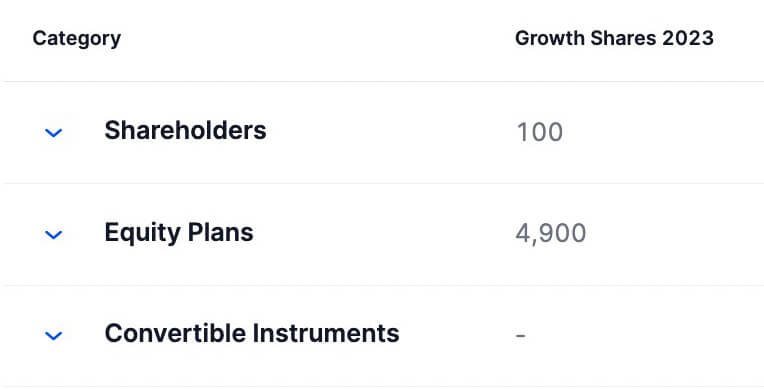
Task: Select the Convertible Instruments category label
Action: (252, 334)
